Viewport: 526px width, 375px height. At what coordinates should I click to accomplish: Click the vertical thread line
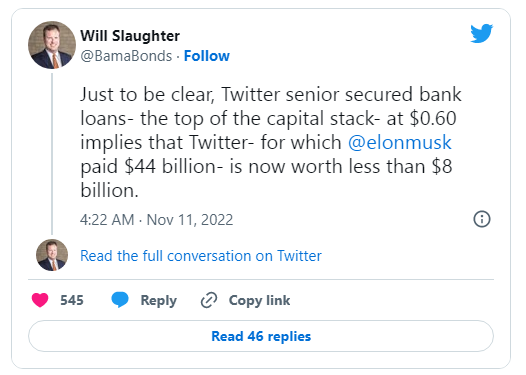[x=52, y=154]
